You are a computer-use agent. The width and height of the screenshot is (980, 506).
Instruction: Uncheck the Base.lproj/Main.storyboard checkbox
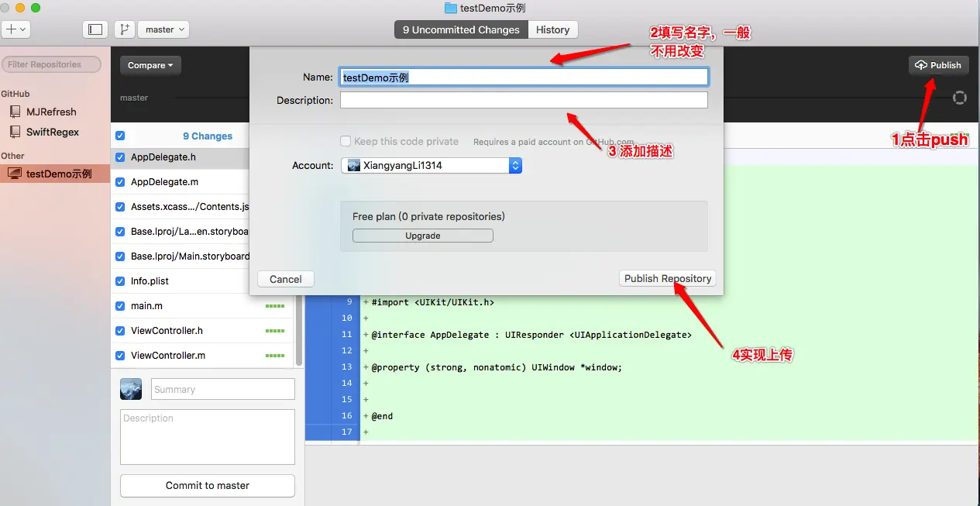(120, 256)
